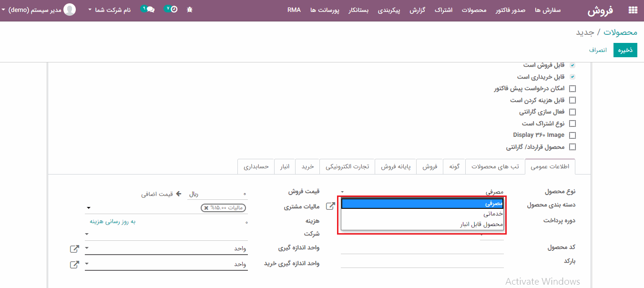This screenshot has width=644, height=288.
Task: Open the activities clock icon
Action: pos(174,10)
